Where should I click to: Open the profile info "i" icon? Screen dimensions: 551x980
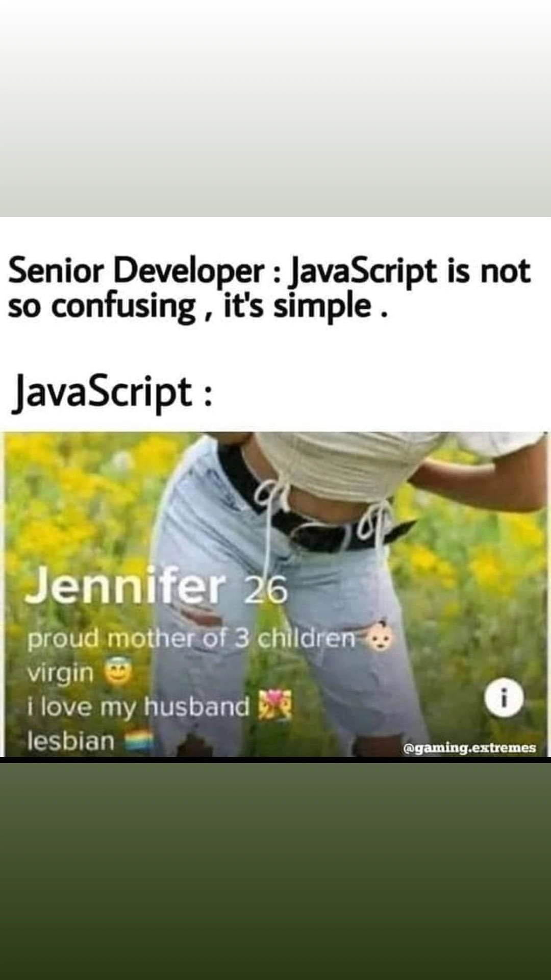tap(504, 698)
